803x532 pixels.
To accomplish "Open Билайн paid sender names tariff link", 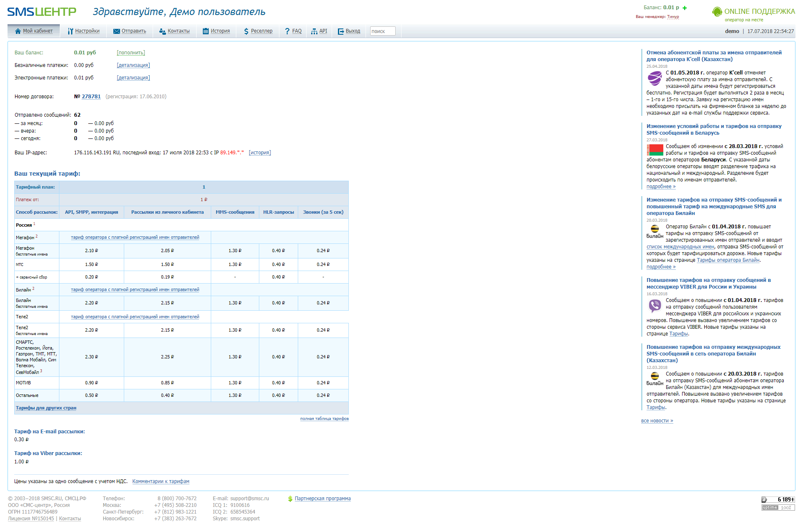I will [x=135, y=290].
